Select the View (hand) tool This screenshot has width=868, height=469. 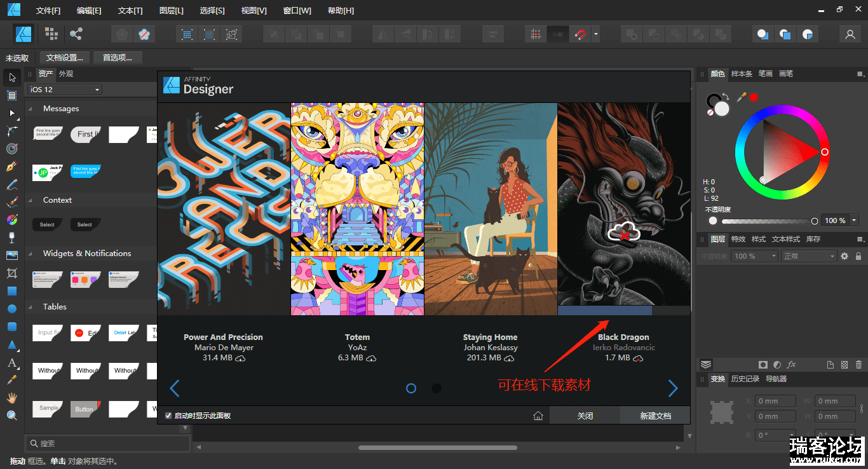pyautogui.click(x=12, y=398)
